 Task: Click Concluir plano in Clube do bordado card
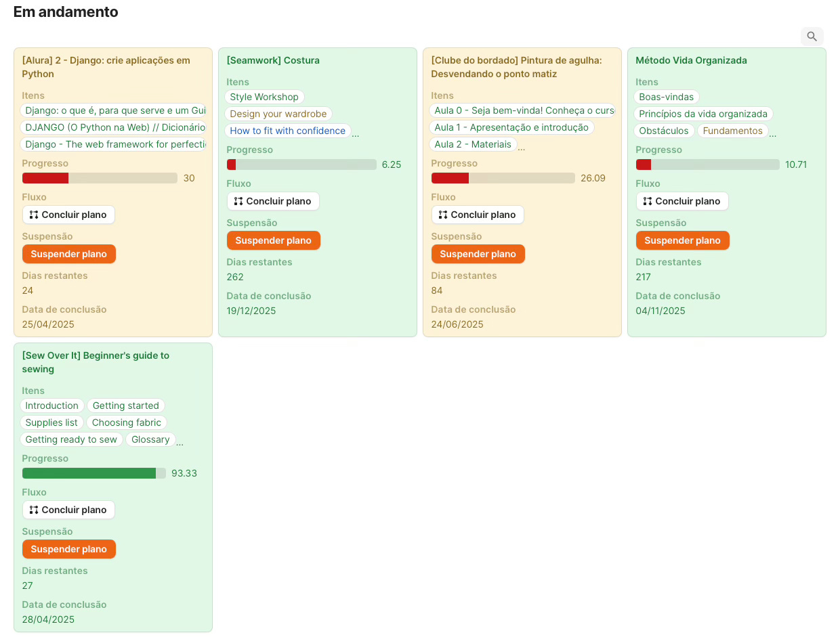(478, 215)
